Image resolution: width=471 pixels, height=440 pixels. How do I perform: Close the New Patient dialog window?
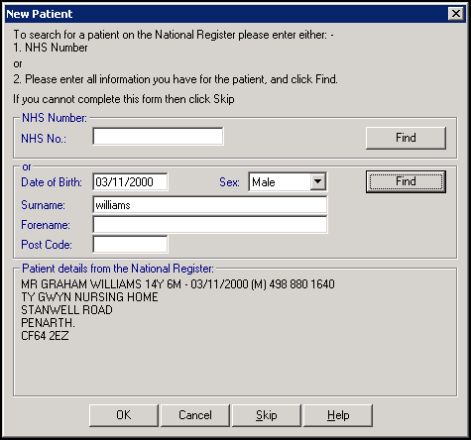click(x=456, y=14)
